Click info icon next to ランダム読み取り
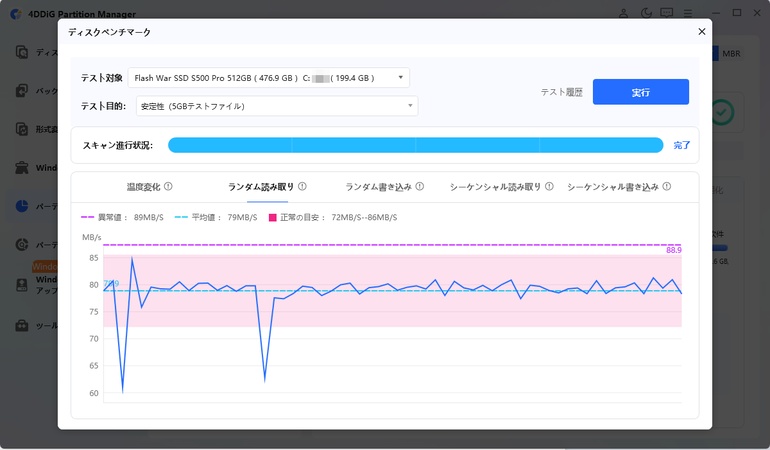Viewport: 770px width, 450px height. [302, 186]
